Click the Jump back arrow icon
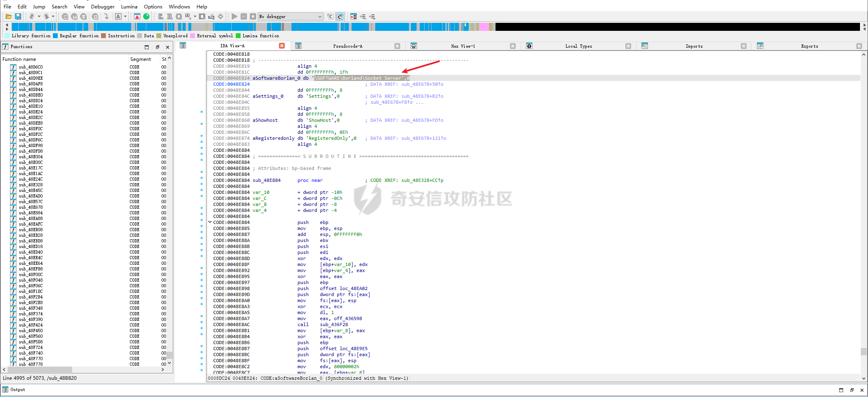Viewport: 868px width, 397px height. tap(32, 16)
